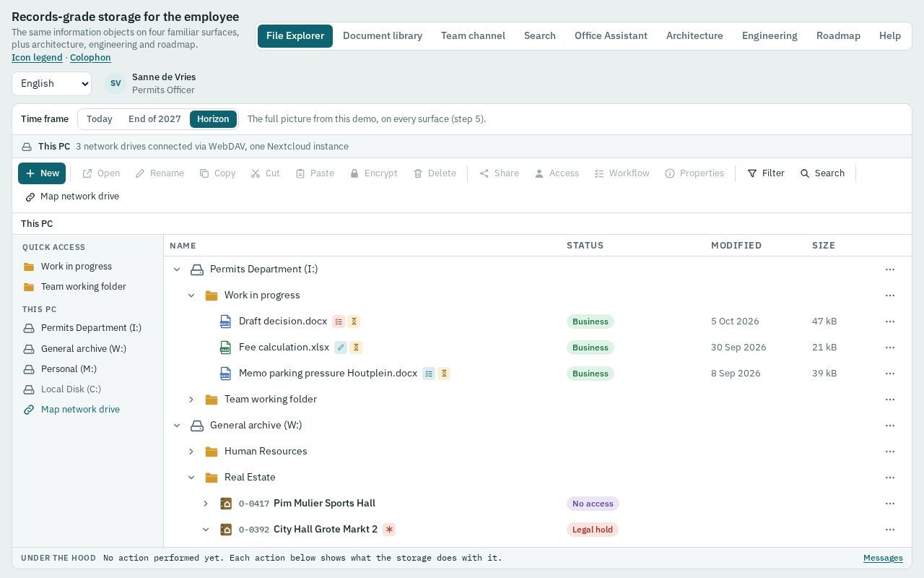The height and width of the screenshot is (578, 924).
Task: Open Search from the file toolbar
Action: [822, 173]
